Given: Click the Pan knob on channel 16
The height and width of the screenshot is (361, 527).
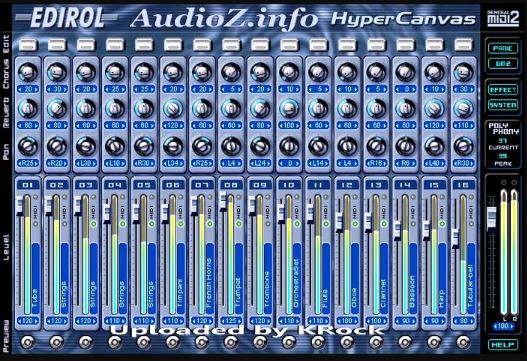Looking at the screenshot, I should (463, 146).
